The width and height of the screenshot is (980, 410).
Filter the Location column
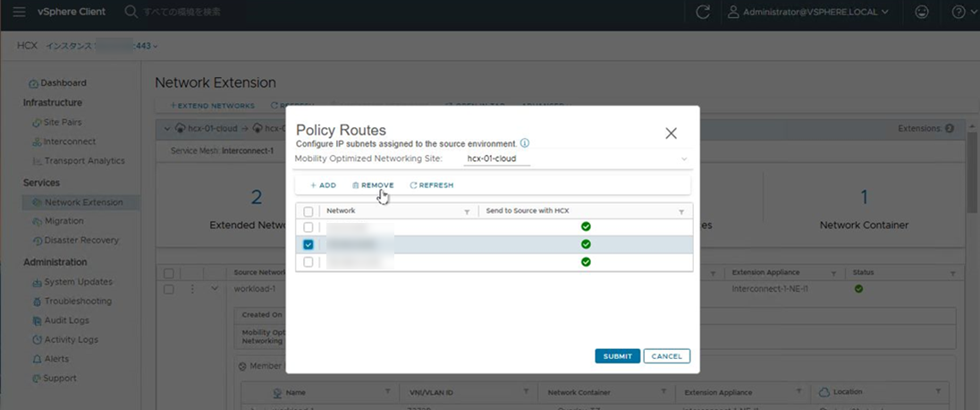coord(938,391)
